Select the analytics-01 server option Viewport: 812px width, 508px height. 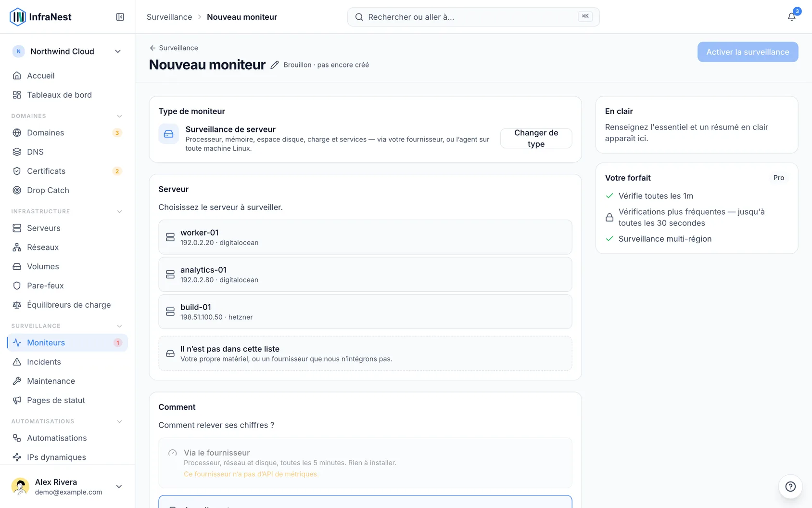coord(365,274)
